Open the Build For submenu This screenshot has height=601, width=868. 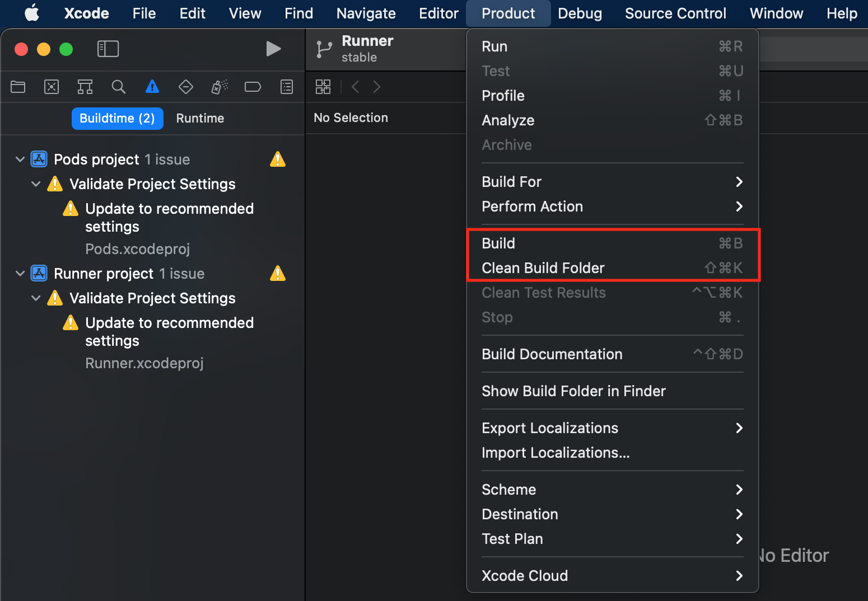point(612,182)
